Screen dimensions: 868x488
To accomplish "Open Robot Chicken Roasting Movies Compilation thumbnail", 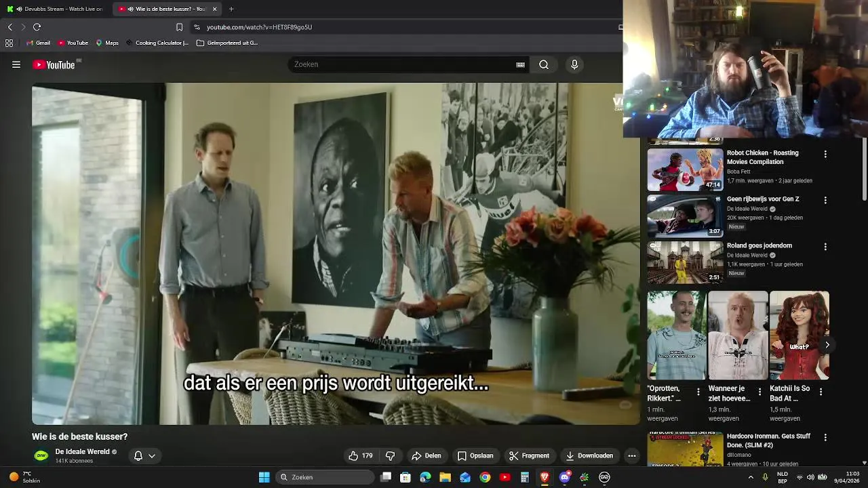I will (685, 169).
